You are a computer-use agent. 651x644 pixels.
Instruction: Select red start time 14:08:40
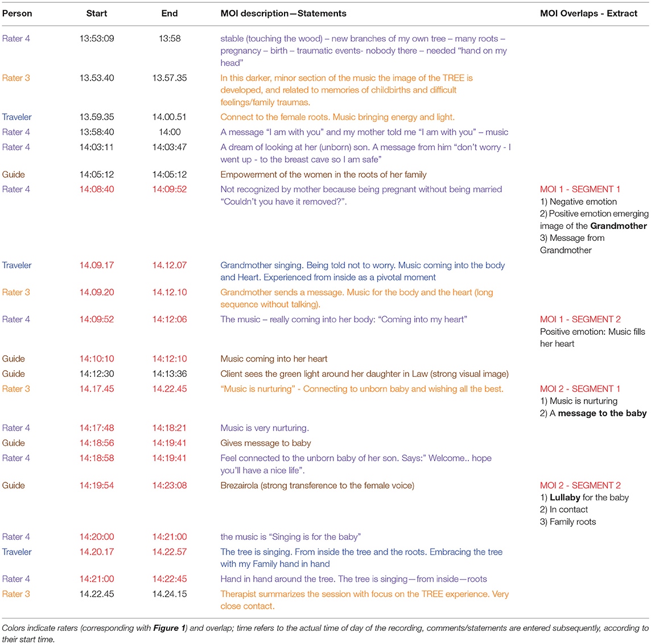click(97, 190)
